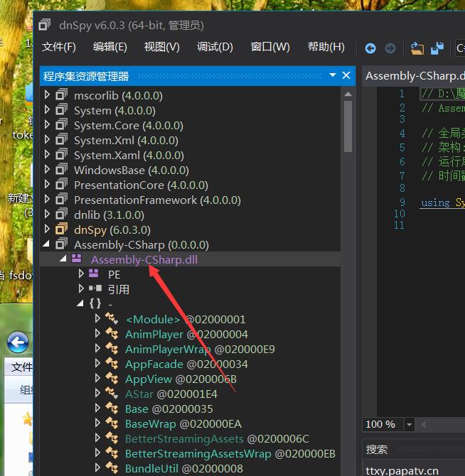This screenshot has width=465, height=476.
Task: Expand the AppFacade class node
Action: [98, 364]
